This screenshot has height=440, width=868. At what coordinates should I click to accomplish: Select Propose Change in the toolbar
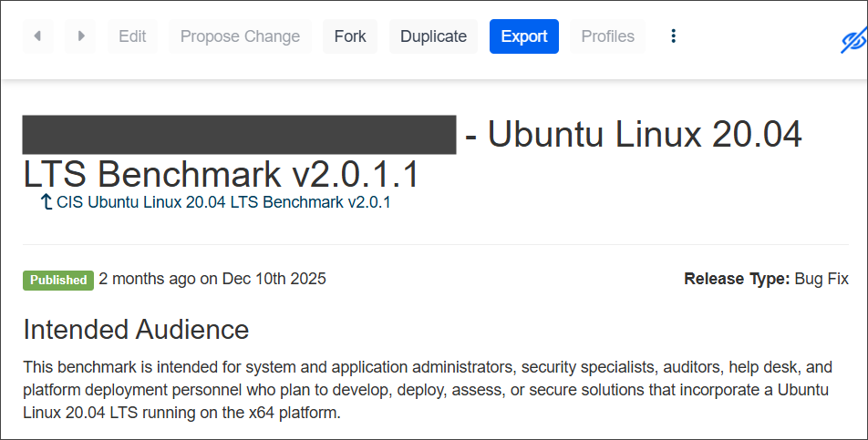click(x=240, y=36)
